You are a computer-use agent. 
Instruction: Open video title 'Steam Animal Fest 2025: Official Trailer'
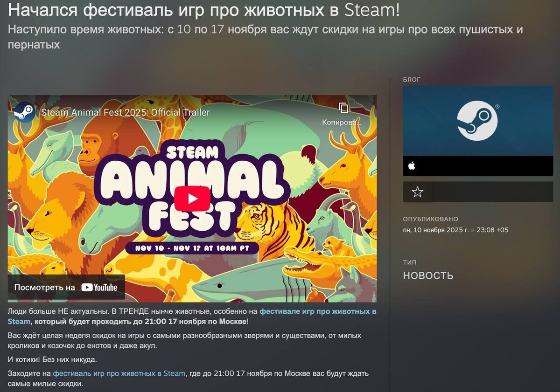point(126,112)
